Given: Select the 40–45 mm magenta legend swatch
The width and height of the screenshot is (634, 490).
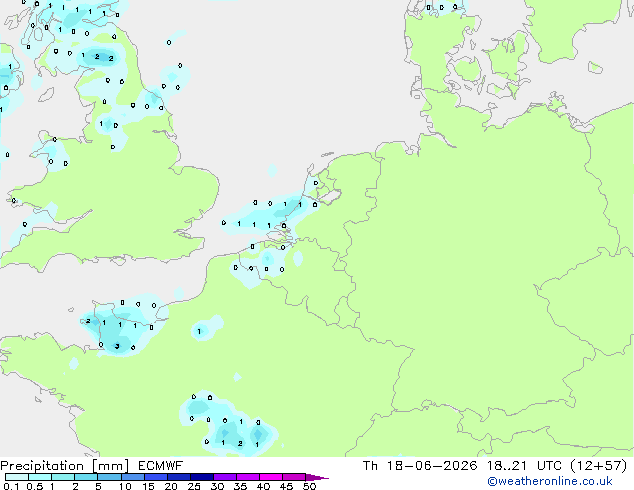Looking at the screenshot, I should pos(271,477).
